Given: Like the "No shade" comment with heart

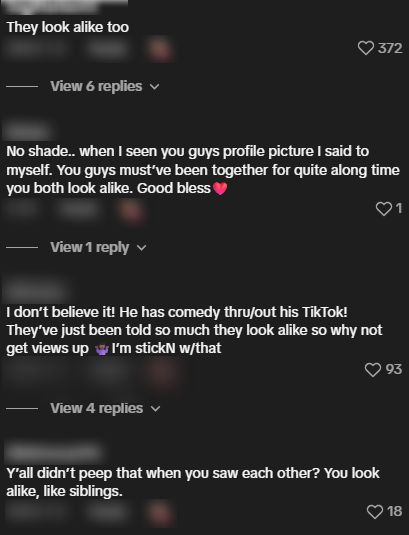Looking at the screenshot, I should (384, 208).
